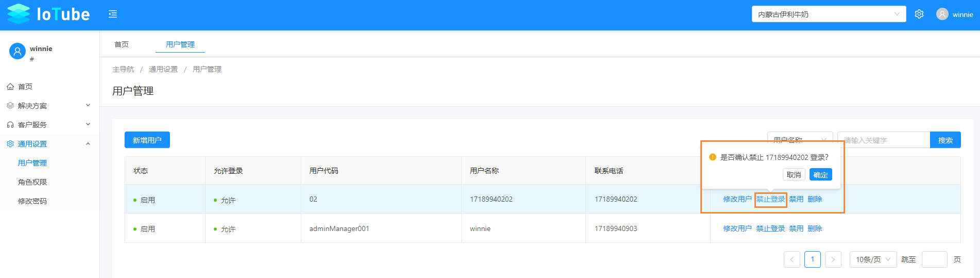The image size is (980, 278).
Task: Click the gear icon beside 通用设置
Action: 10,144
